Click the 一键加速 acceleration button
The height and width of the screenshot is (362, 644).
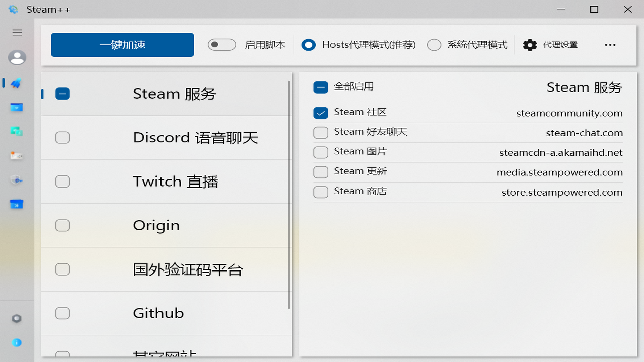pos(122,44)
